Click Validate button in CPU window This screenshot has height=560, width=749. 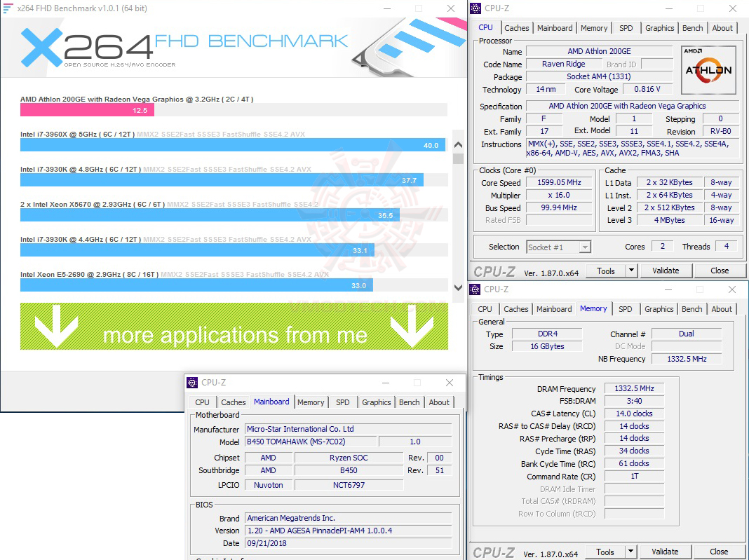tap(666, 271)
